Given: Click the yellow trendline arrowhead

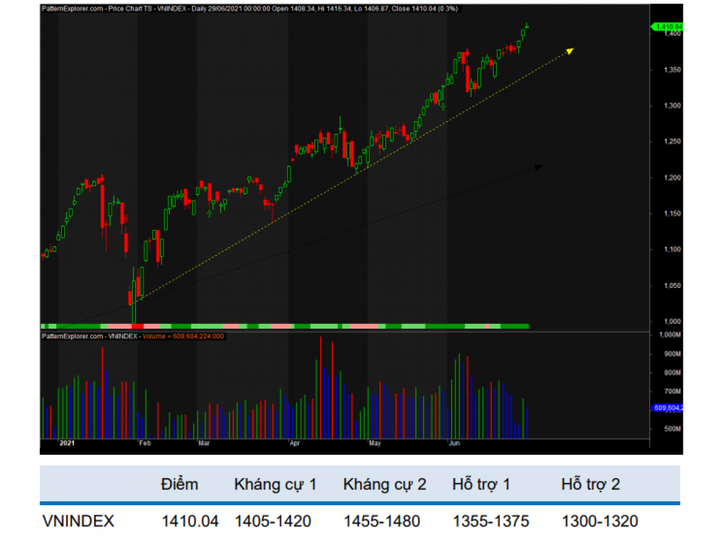Looking at the screenshot, I should [570, 48].
